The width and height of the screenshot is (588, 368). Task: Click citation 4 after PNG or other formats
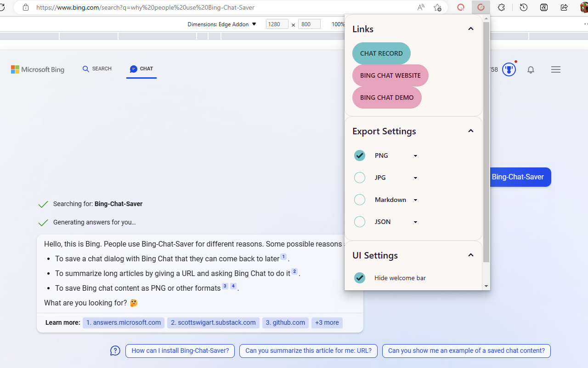tap(233, 286)
